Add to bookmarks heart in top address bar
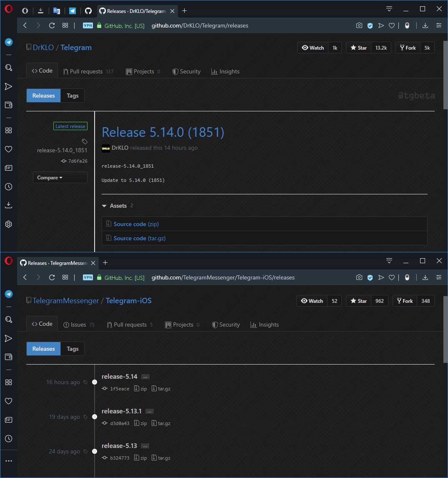Viewport: 448px width, 478px height. click(392, 25)
